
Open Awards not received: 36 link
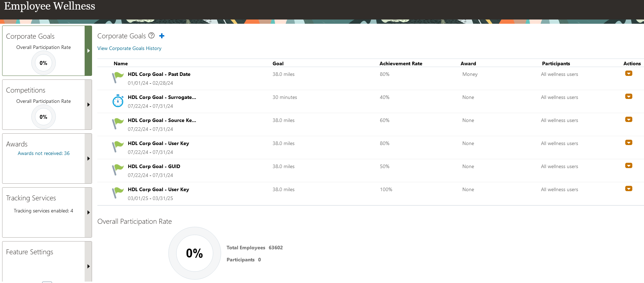44,153
